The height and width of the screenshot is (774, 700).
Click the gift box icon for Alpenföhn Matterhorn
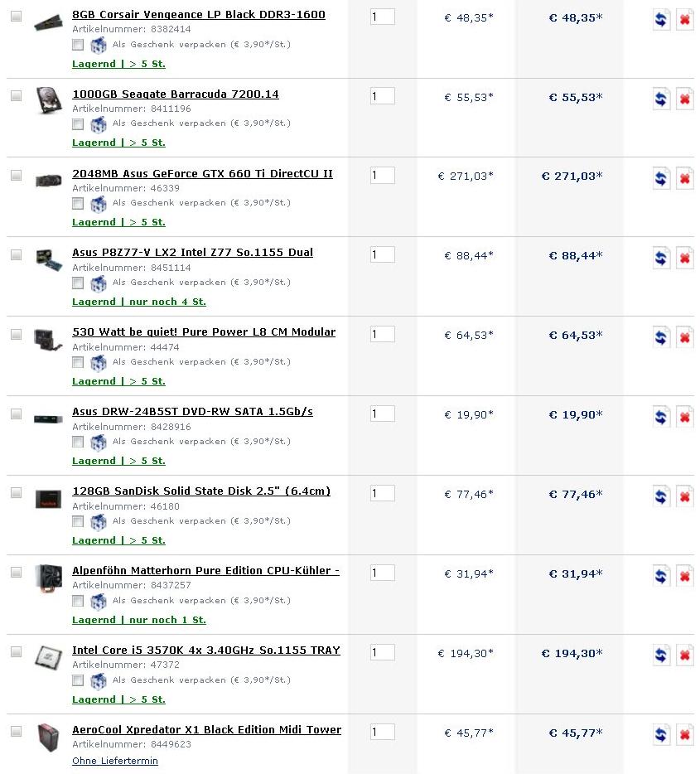coord(99,602)
